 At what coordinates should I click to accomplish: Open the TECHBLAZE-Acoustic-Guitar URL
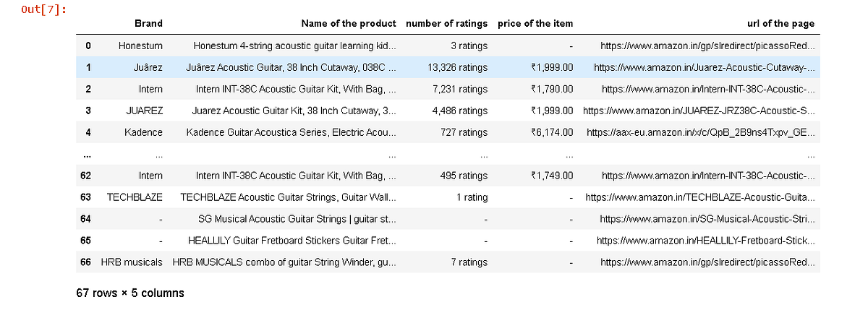700,197
